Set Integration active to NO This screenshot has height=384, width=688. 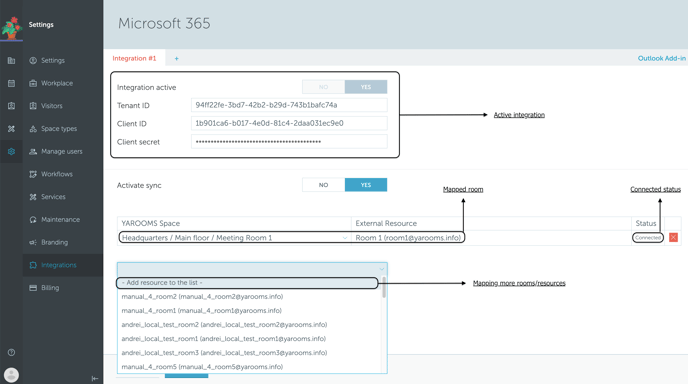click(x=323, y=87)
